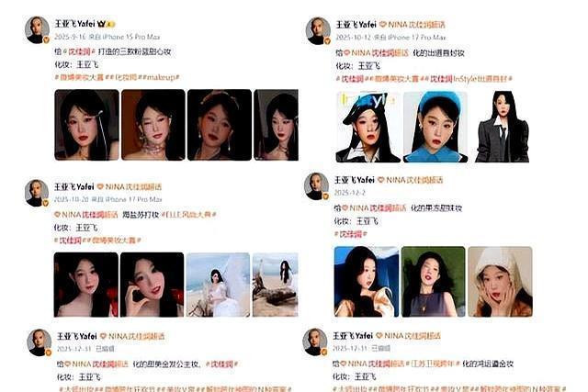This screenshot has width=588, height=392.
Task: View the InStyle magazine cover photo
Action: [x=367, y=127]
